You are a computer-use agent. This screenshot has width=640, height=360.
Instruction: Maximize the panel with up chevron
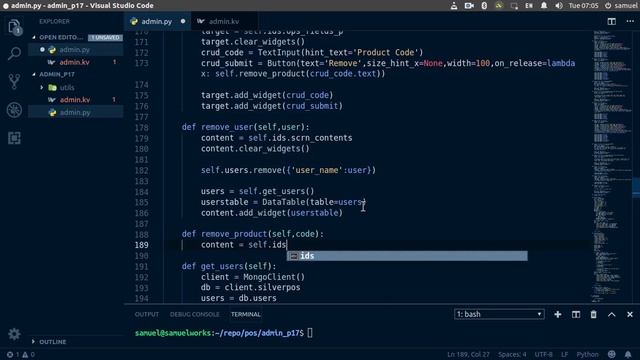pos(611,314)
